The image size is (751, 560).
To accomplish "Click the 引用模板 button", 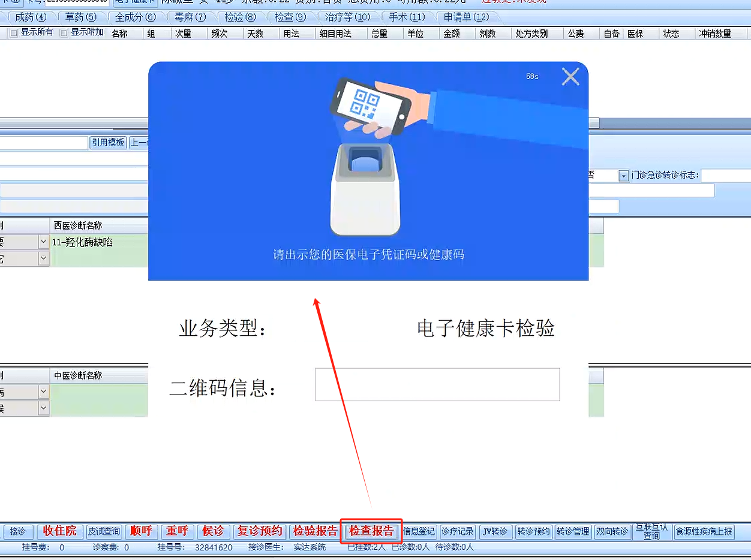I will coord(108,143).
